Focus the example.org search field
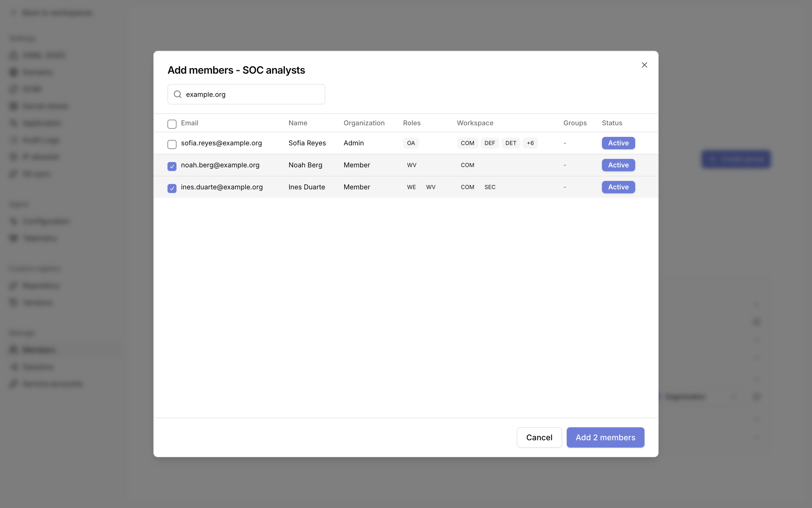Viewport: 812px width, 508px height. [246, 95]
